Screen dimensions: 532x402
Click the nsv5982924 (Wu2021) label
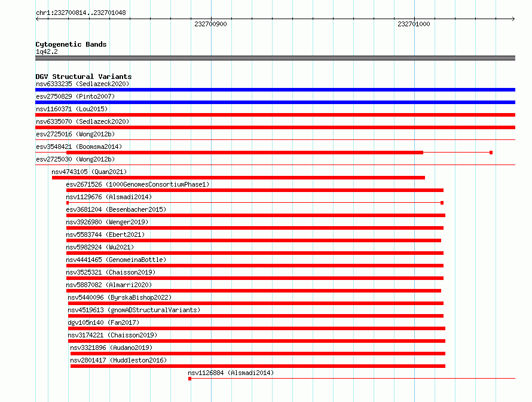tap(100, 247)
